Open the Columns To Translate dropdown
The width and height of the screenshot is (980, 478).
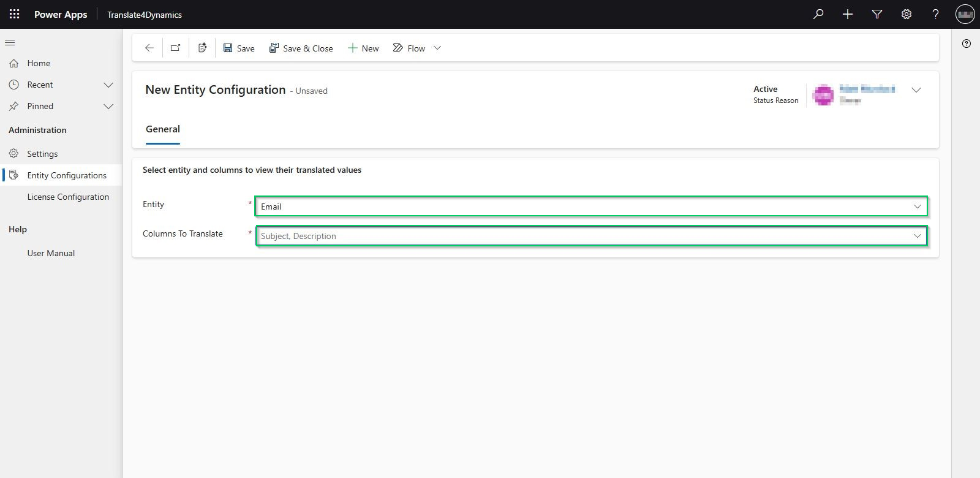point(917,236)
